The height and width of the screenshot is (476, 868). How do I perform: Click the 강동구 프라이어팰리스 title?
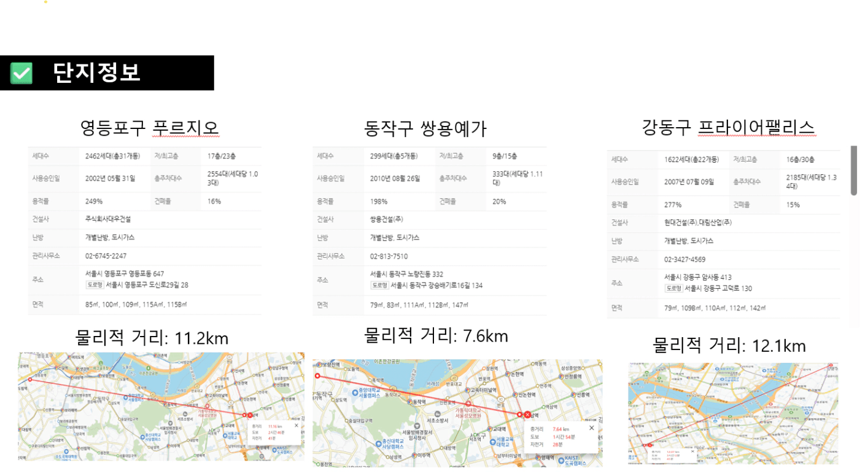[728, 127]
